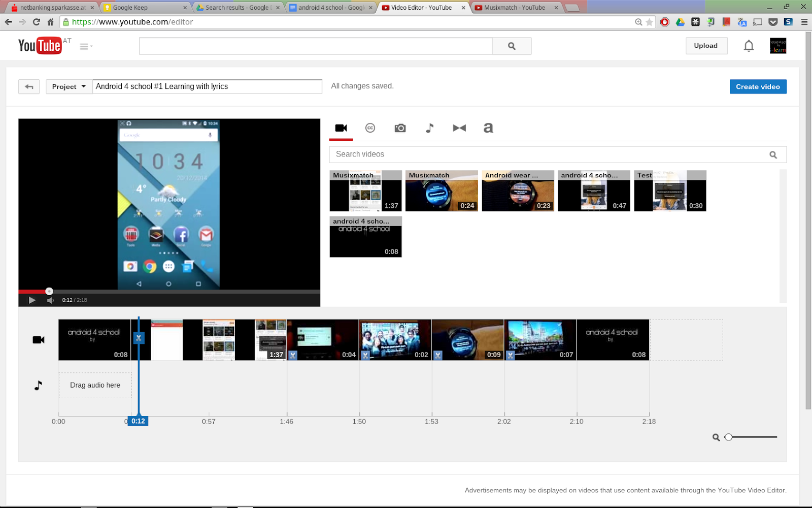Click the scissors icon on the 0:04 clip
Screen dimensions: 812x508
(x=293, y=356)
